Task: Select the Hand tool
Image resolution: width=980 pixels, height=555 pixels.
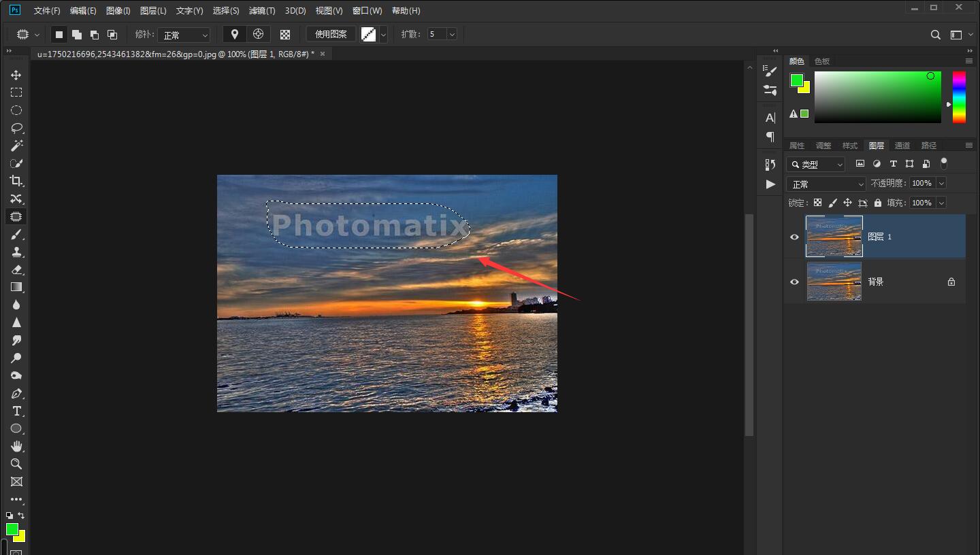Action: point(16,446)
